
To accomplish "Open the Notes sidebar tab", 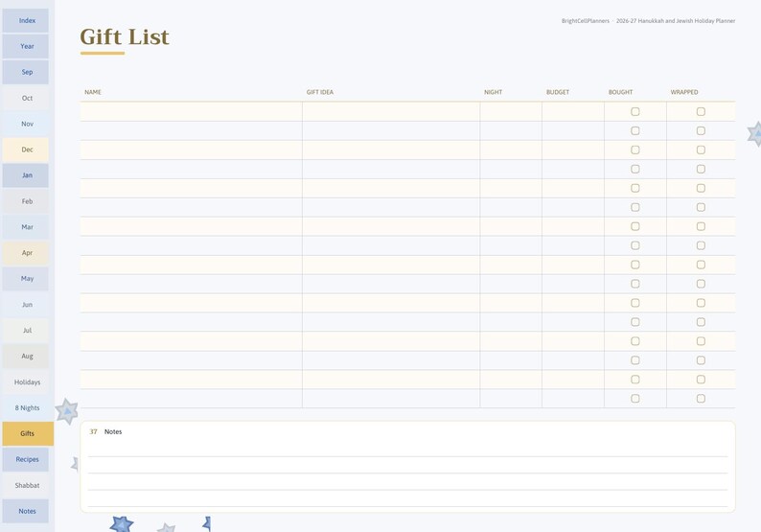I will pos(26,511).
